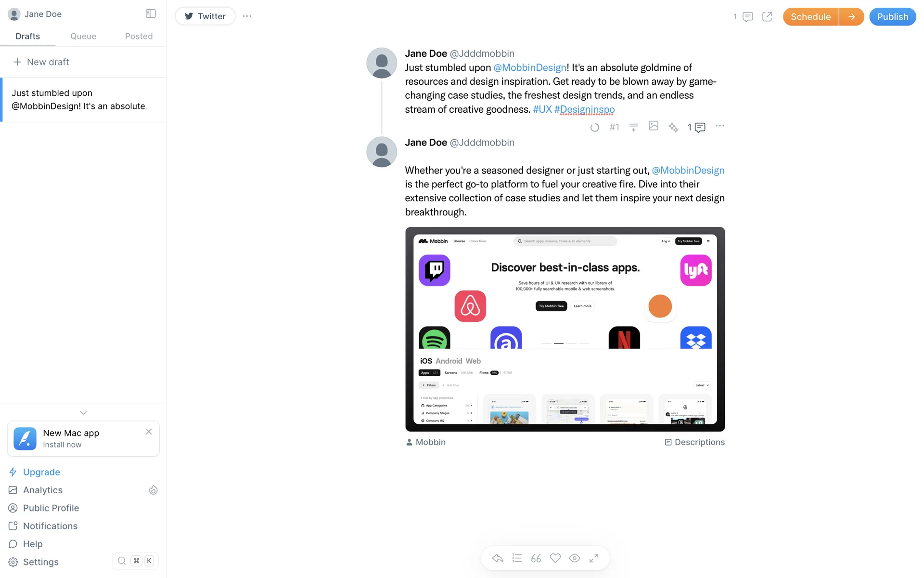This screenshot has width=924, height=578.
Task: Click the quote icon in bottom toolbar
Action: (536, 558)
